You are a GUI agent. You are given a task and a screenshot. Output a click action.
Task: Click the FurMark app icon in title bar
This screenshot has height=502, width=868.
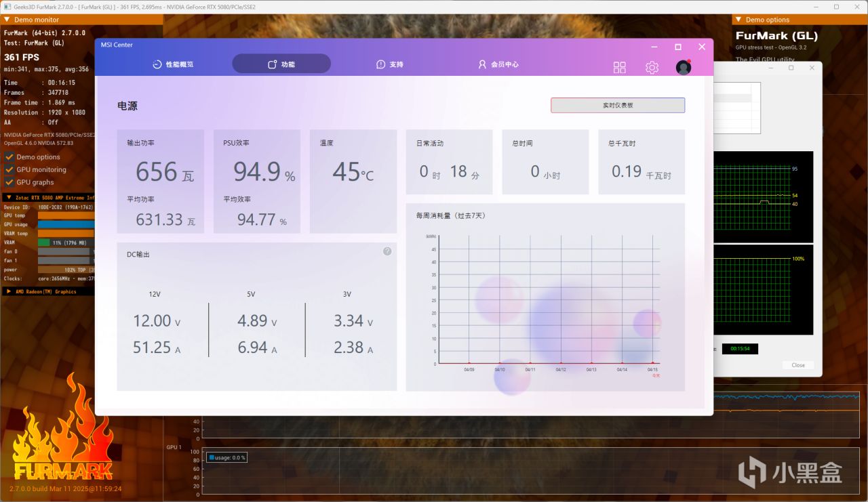point(7,6)
